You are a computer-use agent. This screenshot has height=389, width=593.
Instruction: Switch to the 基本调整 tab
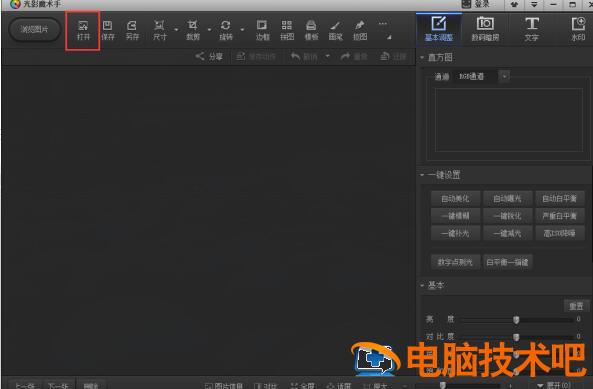[x=439, y=29]
